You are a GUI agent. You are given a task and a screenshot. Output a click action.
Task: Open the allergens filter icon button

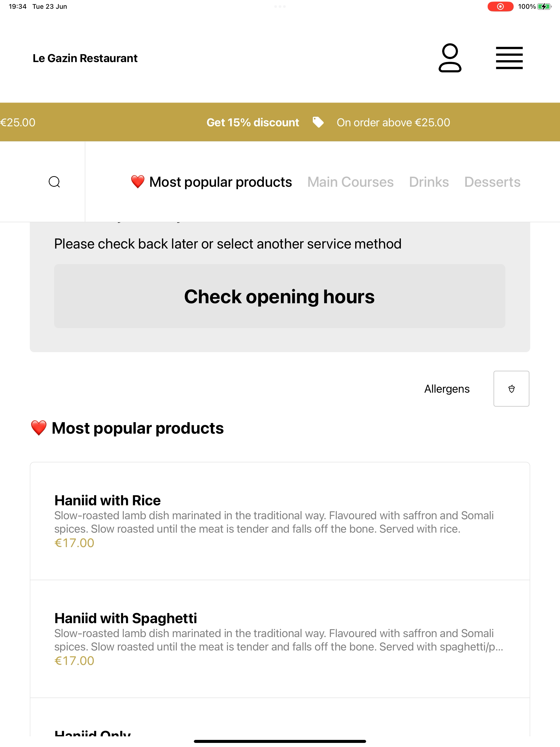[x=511, y=389]
